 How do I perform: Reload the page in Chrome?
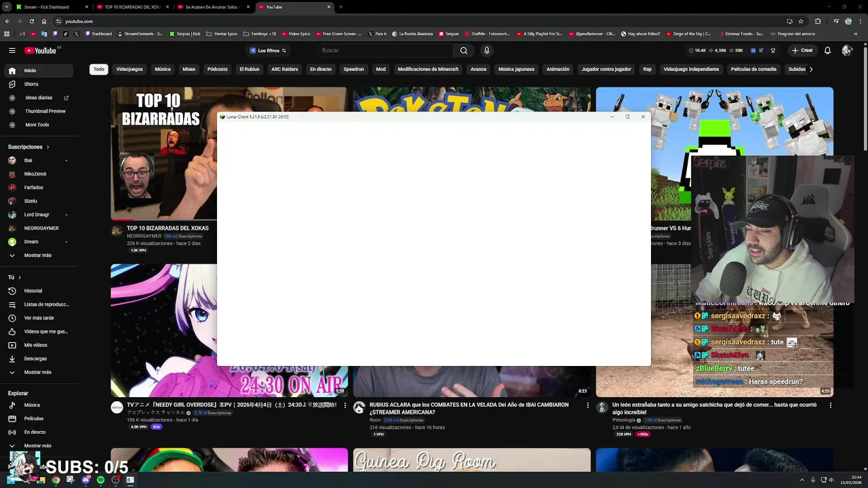point(31,21)
